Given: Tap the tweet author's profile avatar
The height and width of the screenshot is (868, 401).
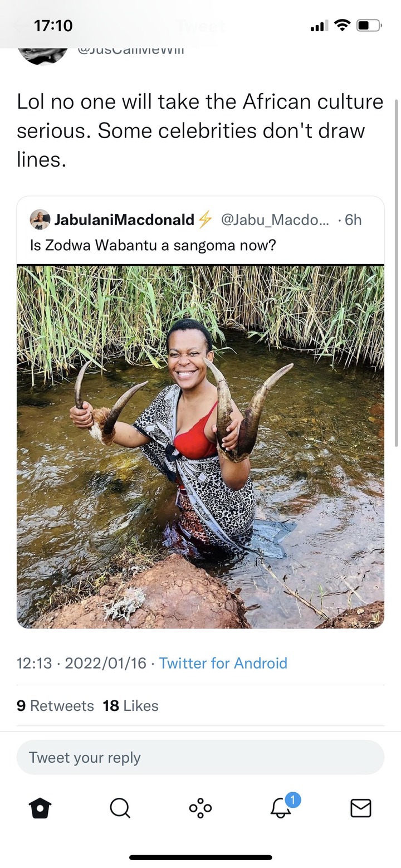Looking at the screenshot, I should 43,53.
